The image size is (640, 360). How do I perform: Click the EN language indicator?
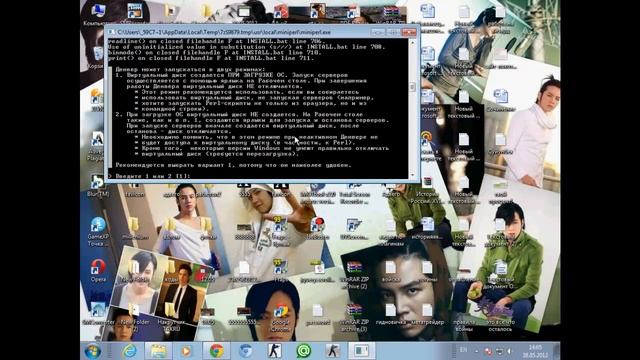click(464, 350)
